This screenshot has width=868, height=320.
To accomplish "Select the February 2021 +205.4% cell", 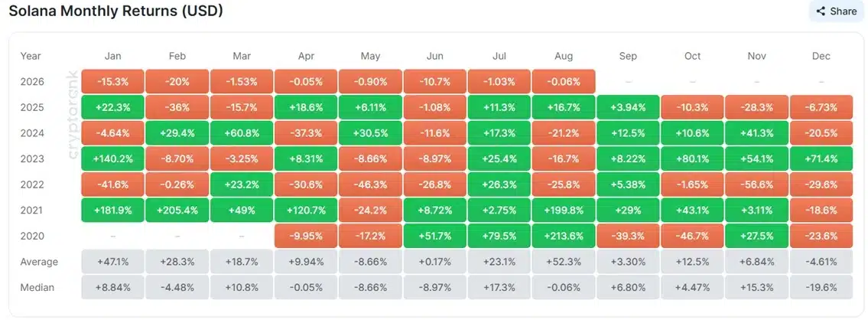I will (177, 211).
